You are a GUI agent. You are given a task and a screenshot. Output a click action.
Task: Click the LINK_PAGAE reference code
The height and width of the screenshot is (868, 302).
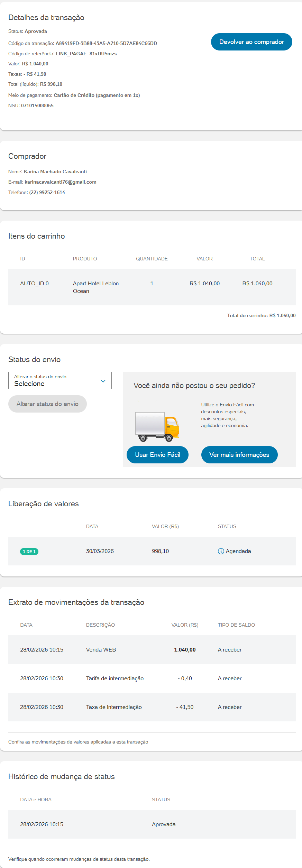tap(86, 54)
